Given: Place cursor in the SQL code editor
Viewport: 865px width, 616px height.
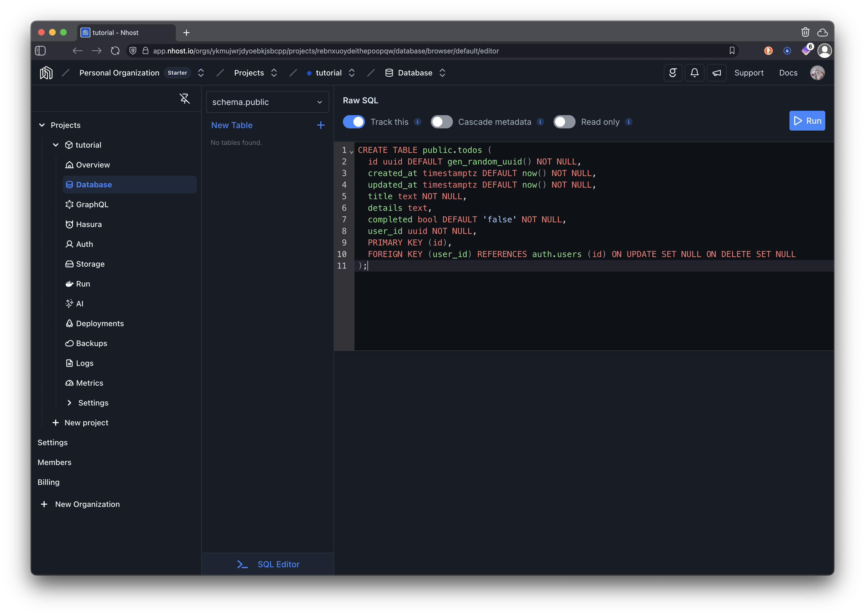Looking at the screenshot, I should (x=531, y=209).
